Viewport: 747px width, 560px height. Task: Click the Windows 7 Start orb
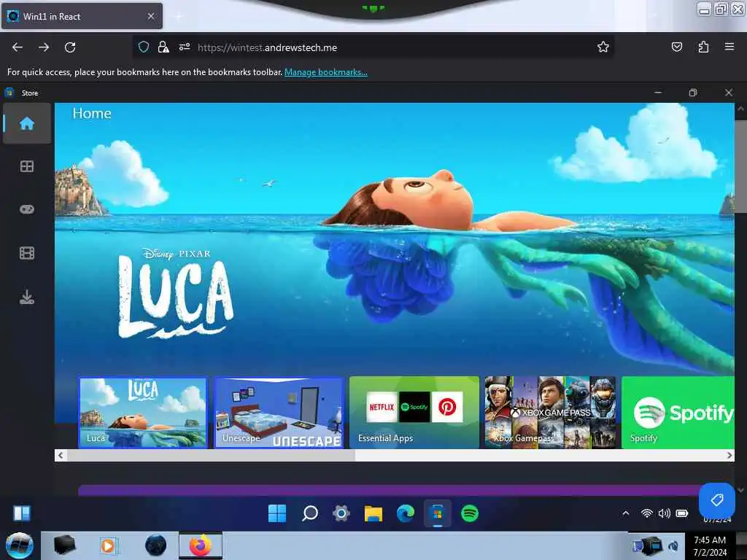click(x=20, y=545)
